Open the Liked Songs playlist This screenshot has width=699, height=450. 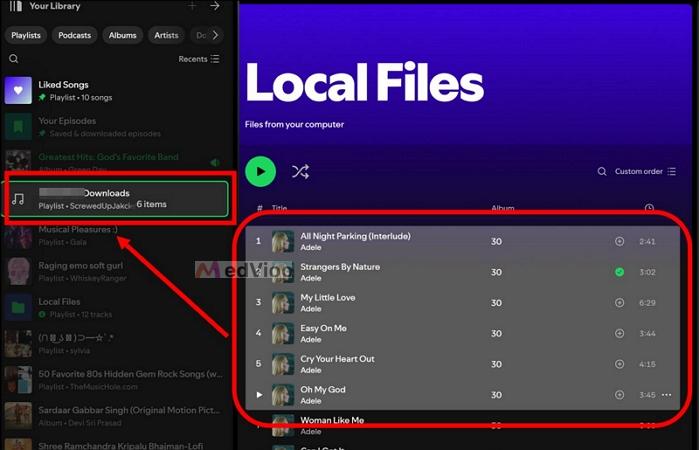(x=116, y=91)
